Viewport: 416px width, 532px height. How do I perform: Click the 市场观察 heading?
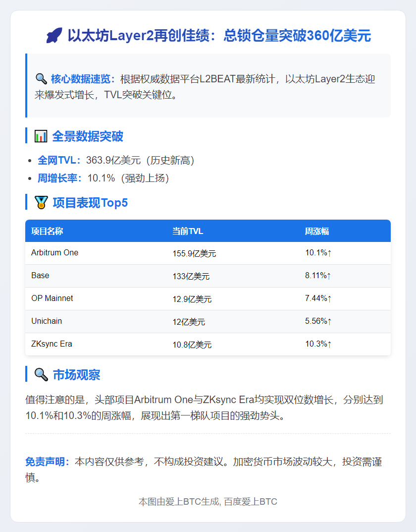click(77, 374)
